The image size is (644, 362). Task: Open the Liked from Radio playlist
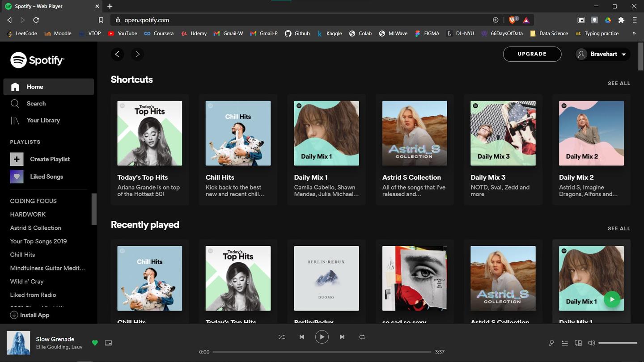pos(33,295)
